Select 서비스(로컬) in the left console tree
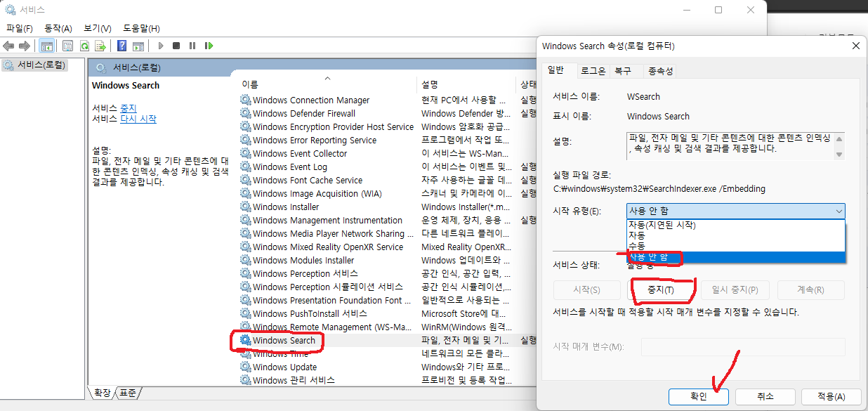 pyautogui.click(x=35, y=65)
